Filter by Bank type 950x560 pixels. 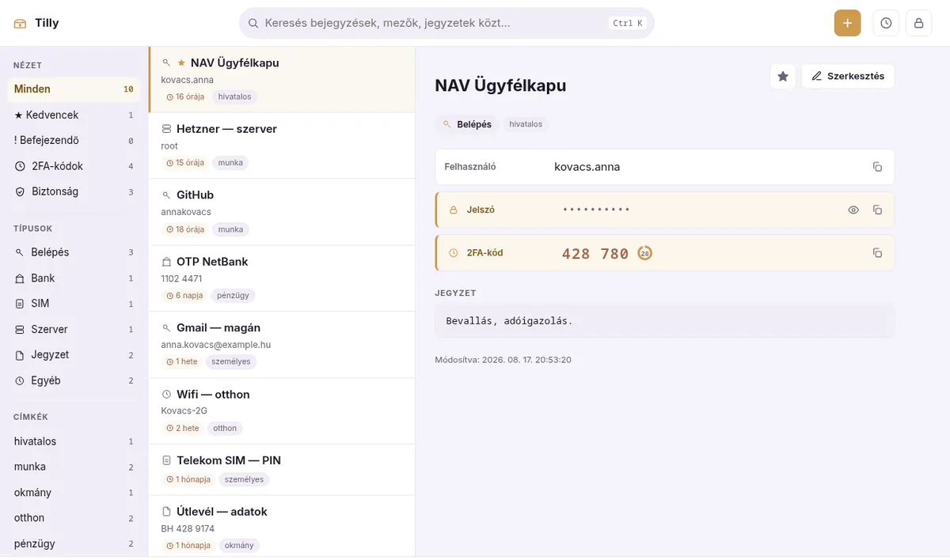[x=74, y=278]
